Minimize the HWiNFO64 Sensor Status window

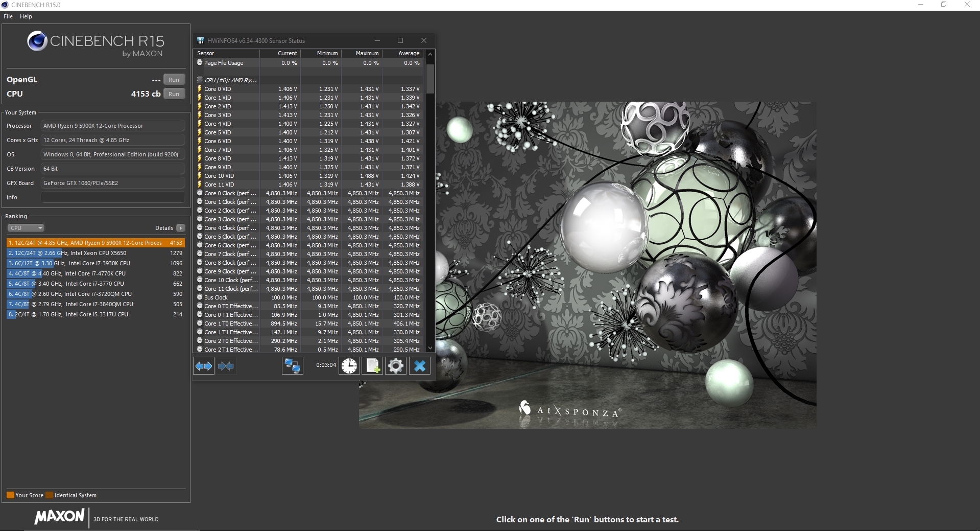[377, 40]
